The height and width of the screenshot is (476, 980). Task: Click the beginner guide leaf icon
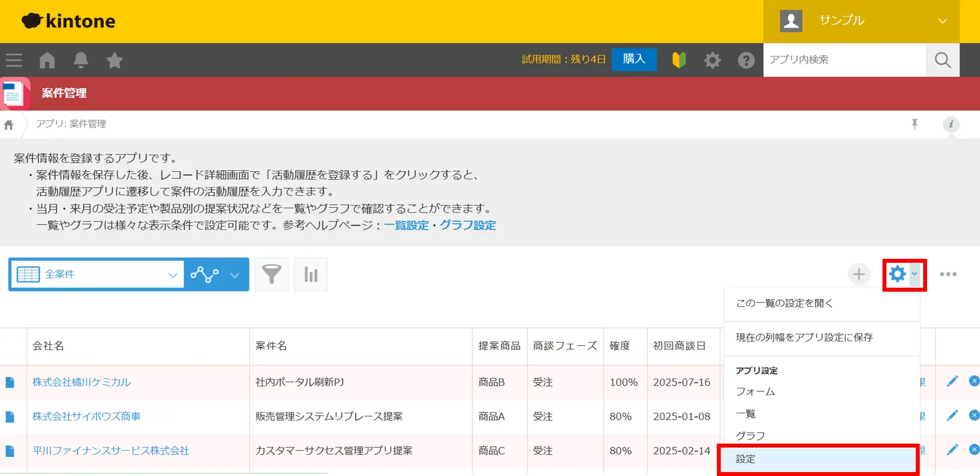[679, 60]
